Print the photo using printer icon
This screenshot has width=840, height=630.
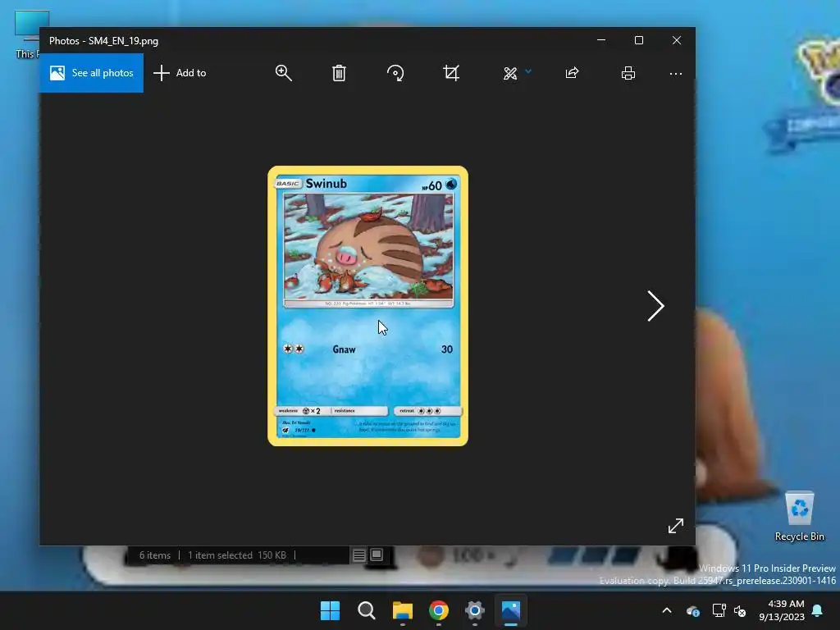628,73
